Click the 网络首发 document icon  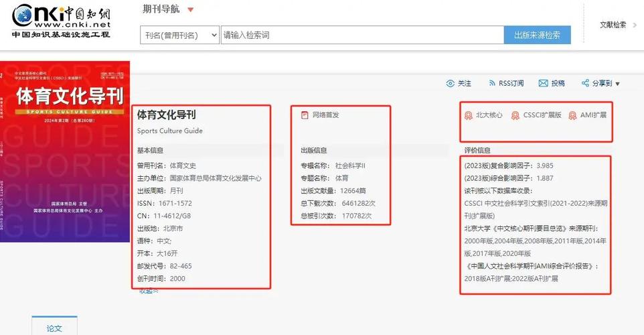(x=305, y=115)
